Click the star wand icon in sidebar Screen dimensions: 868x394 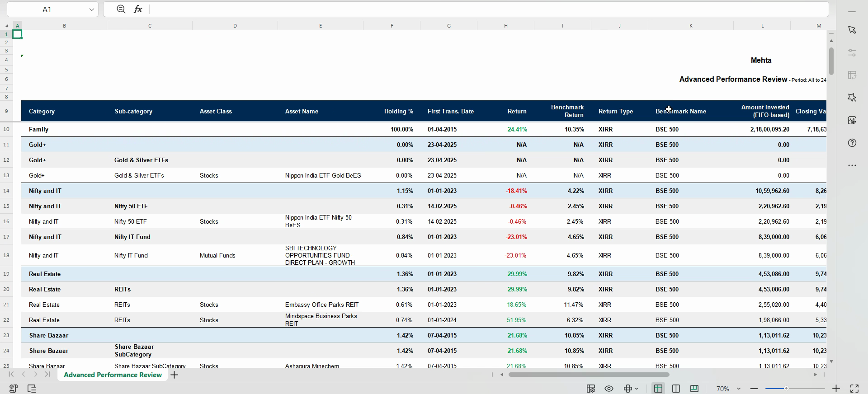852,98
